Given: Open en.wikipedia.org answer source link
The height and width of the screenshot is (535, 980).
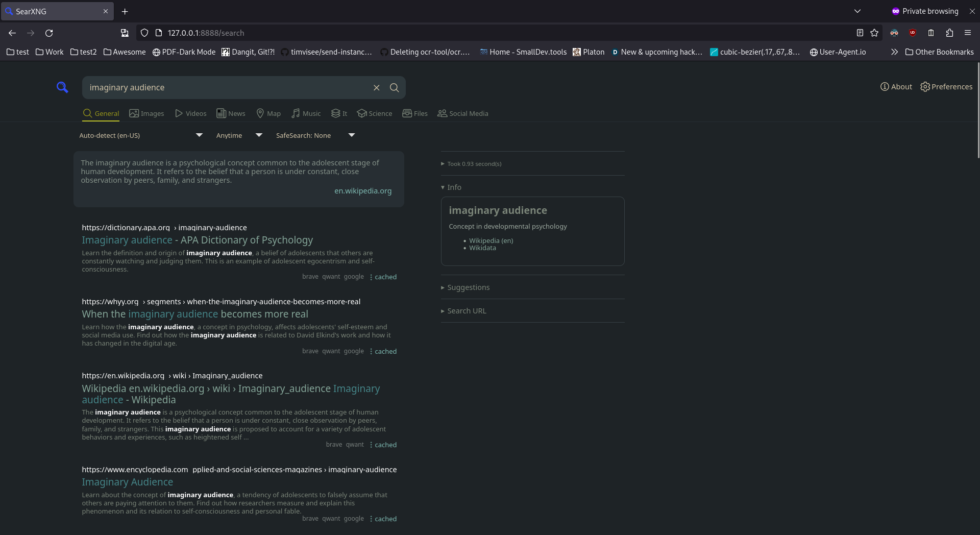Looking at the screenshot, I should (x=363, y=191).
